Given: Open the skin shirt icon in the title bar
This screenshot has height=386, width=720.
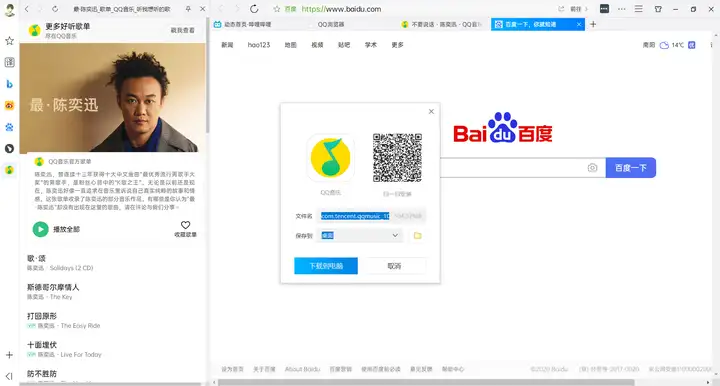Looking at the screenshot, I should (x=658, y=9).
